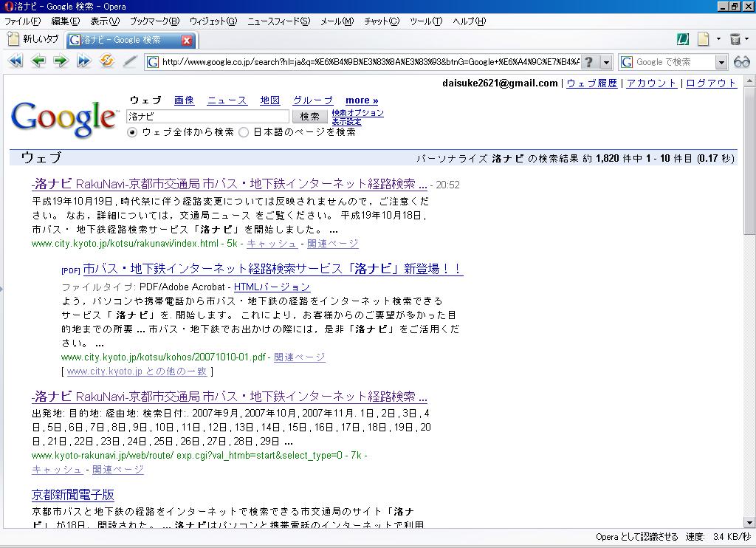Close the 洛ナビ Google search tab
756x548 pixels.
[x=187, y=41]
